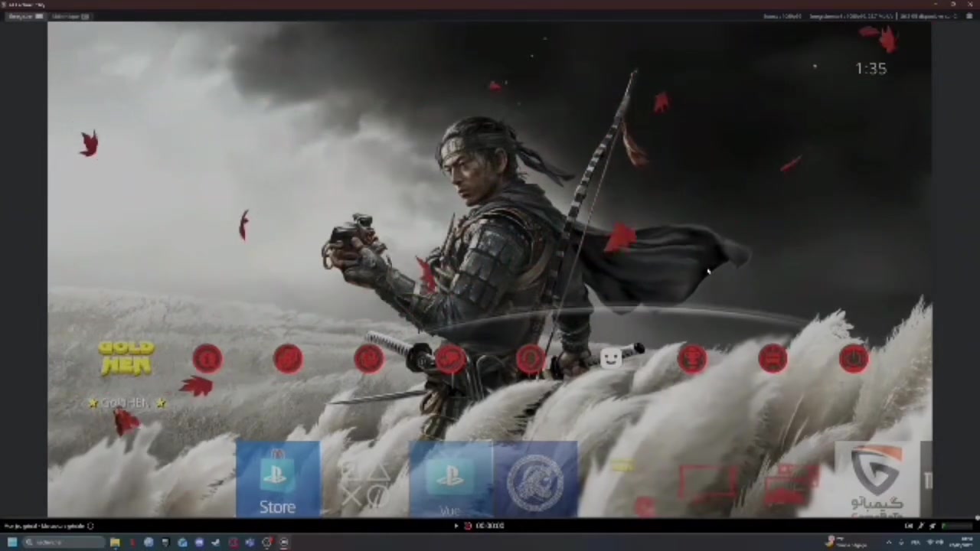
Task: Open the Notifications icon with letter i
Action: (207, 359)
